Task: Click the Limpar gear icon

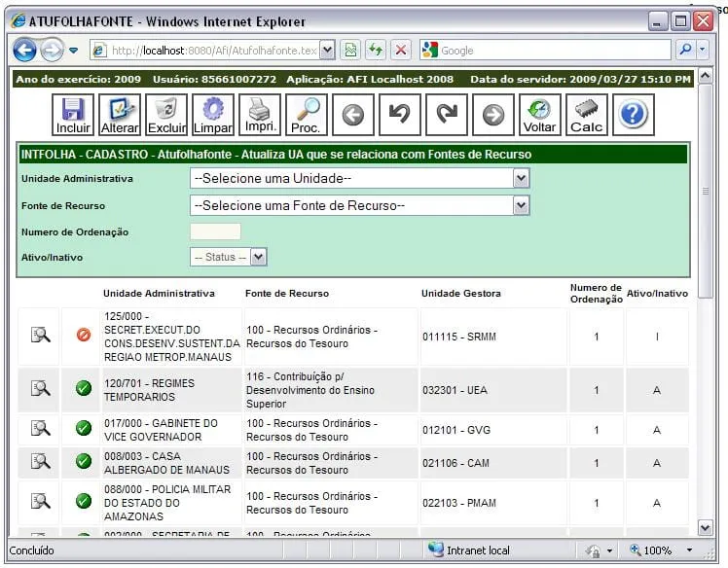Action: coord(212,115)
